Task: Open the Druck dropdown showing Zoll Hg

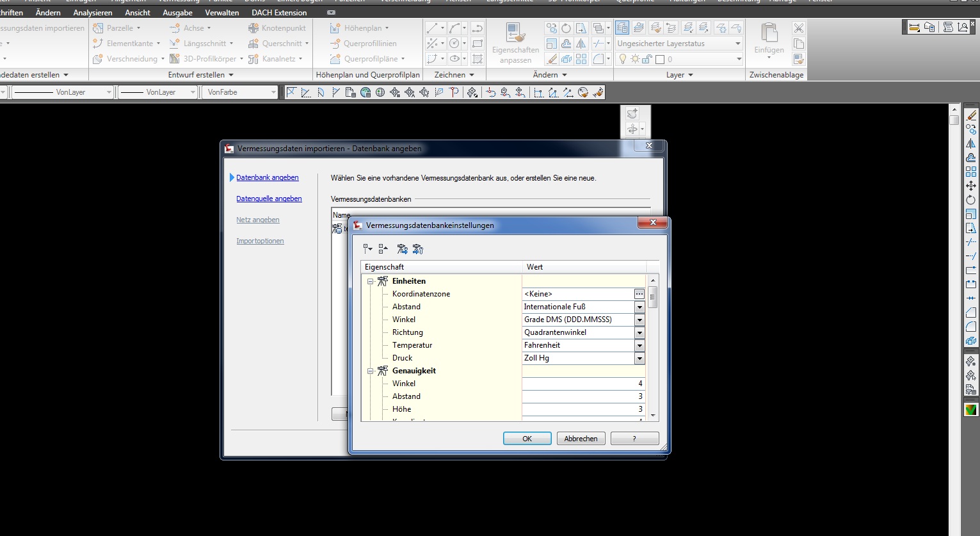Action: 639,358
